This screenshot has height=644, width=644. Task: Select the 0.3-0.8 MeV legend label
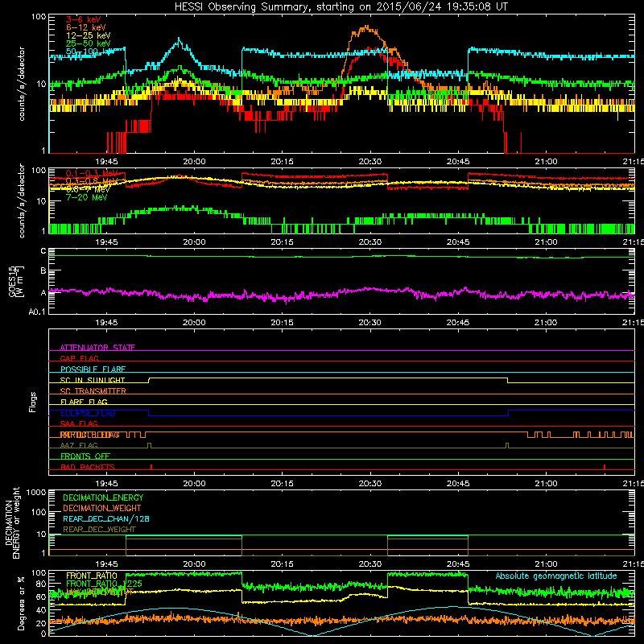point(92,181)
